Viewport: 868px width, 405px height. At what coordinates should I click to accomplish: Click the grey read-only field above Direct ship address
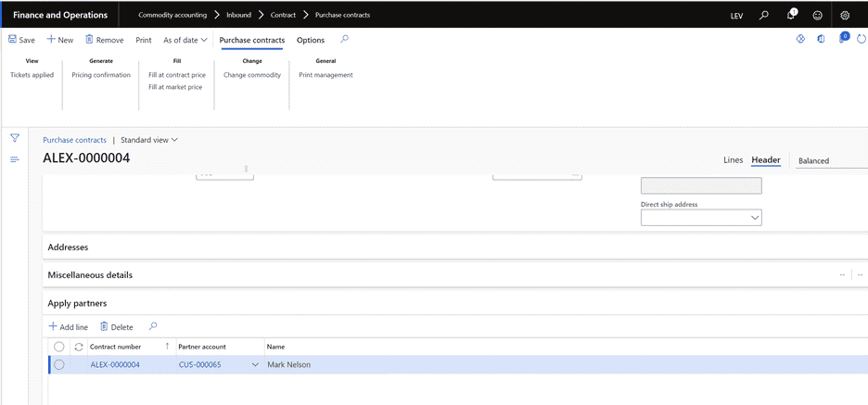click(x=701, y=186)
